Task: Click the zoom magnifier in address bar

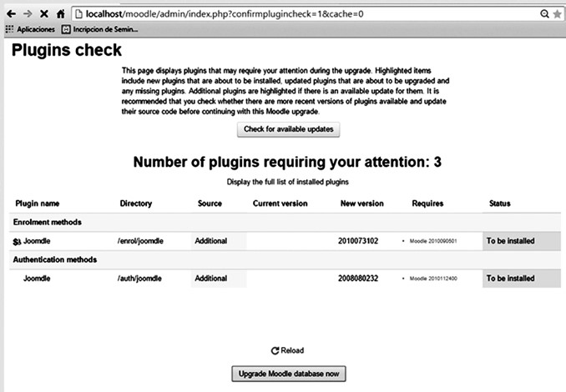Action: [544, 14]
